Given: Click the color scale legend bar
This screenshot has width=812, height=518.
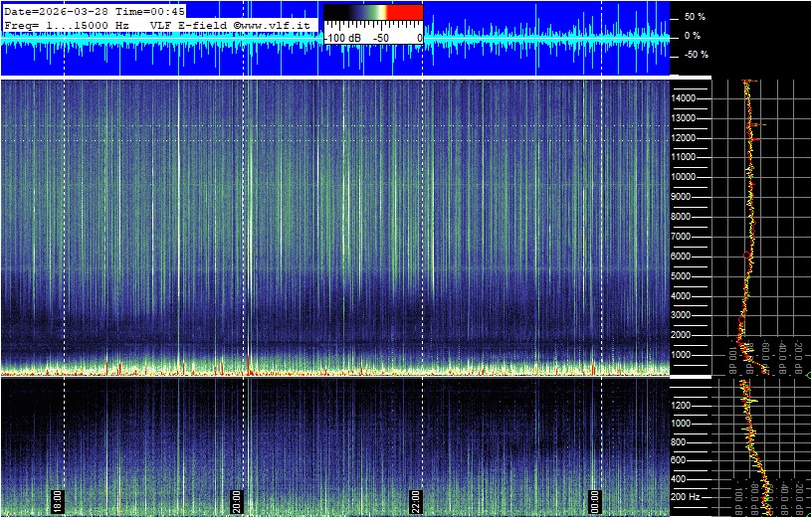Looking at the screenshot, I should [373, 12].
